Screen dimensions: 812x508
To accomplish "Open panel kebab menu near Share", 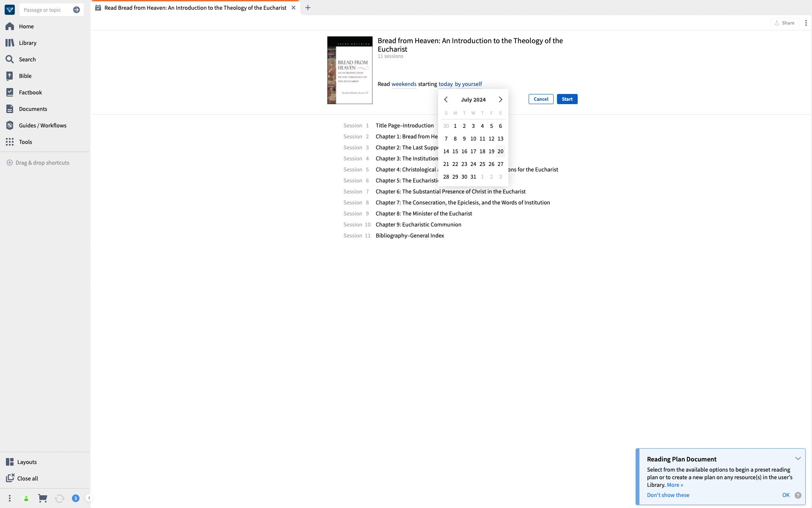I will coord(806,23).
